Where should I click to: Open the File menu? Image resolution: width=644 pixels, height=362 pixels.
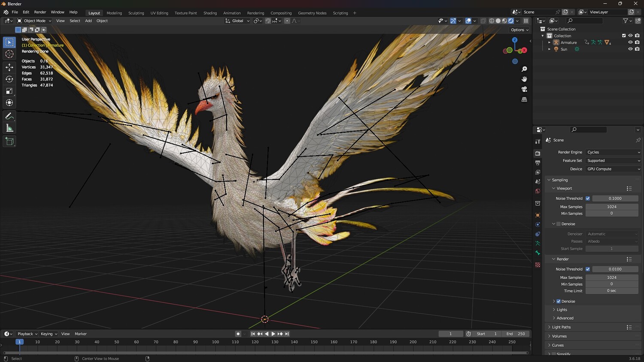click(15, 12)
